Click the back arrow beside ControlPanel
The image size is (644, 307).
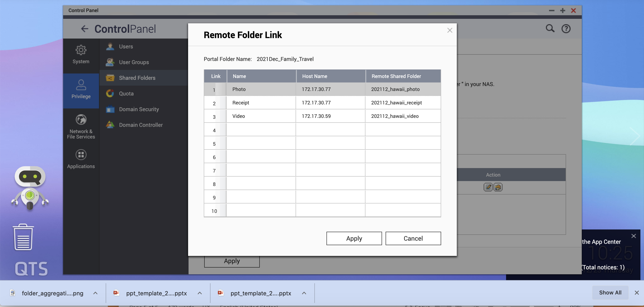[x=85, y=29]
